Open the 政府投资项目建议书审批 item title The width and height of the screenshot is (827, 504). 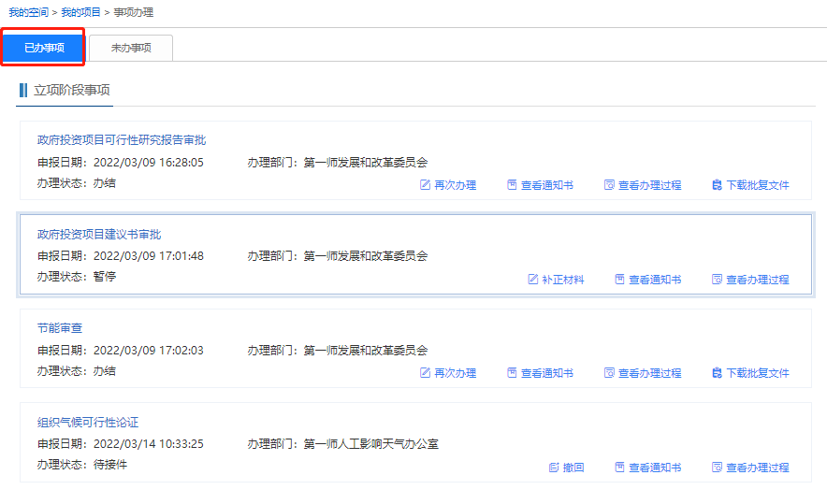99,234
